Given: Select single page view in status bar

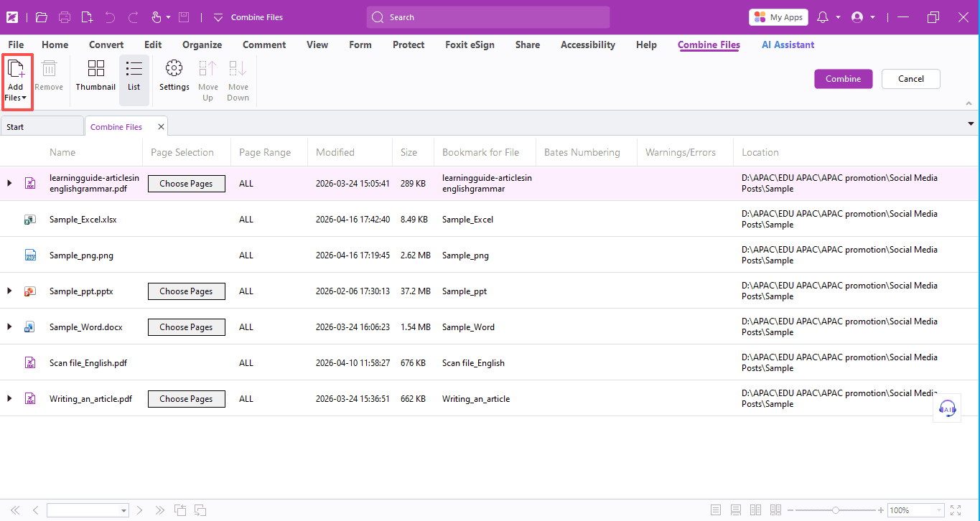Looking at the screenshot, I should pos(716,510).
